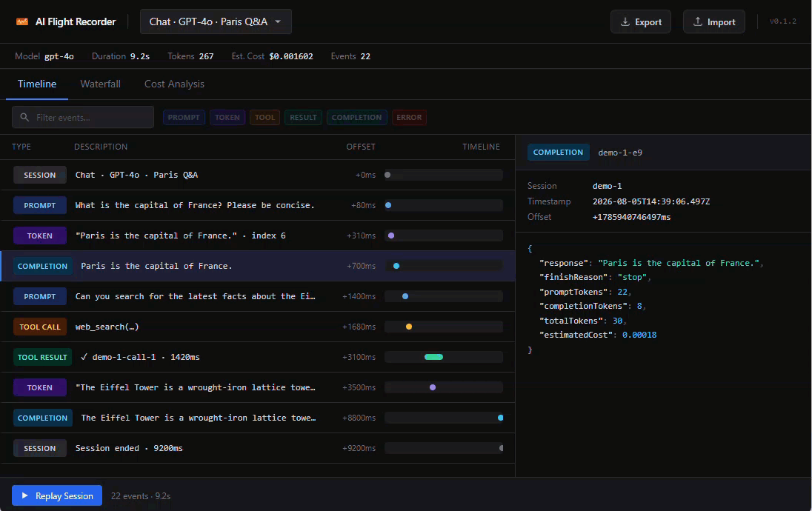Select the TOOL CALL web_search row
This screenshot has width=812, height=511.
coord(257,327)
